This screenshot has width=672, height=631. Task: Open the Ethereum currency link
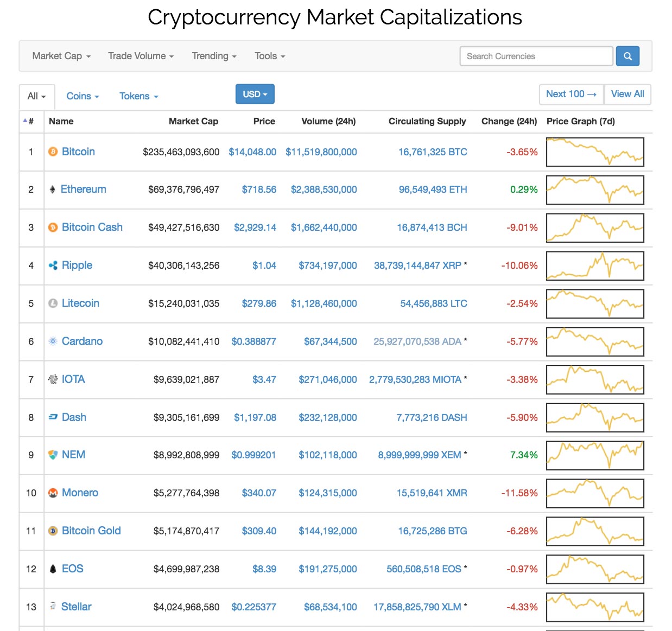[84, 189]
